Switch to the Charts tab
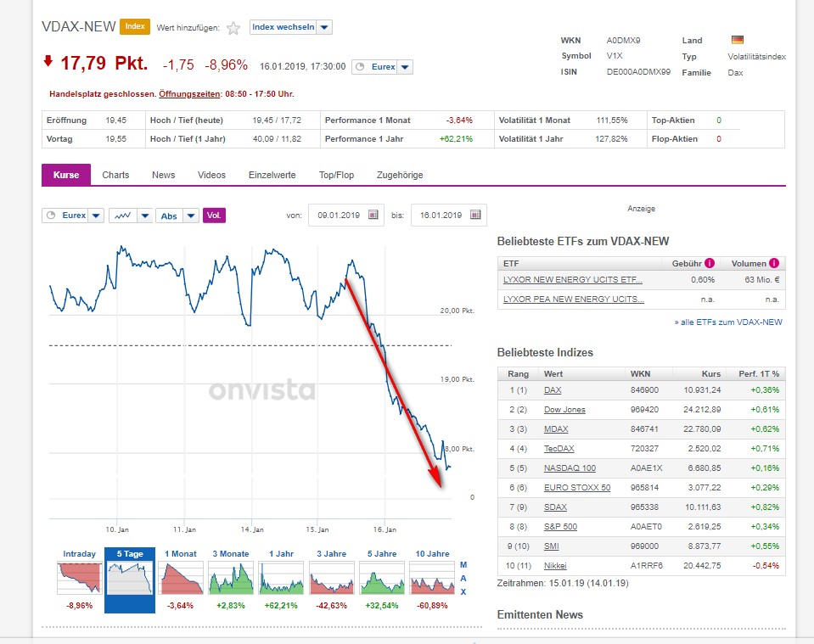 pos(115,175)
